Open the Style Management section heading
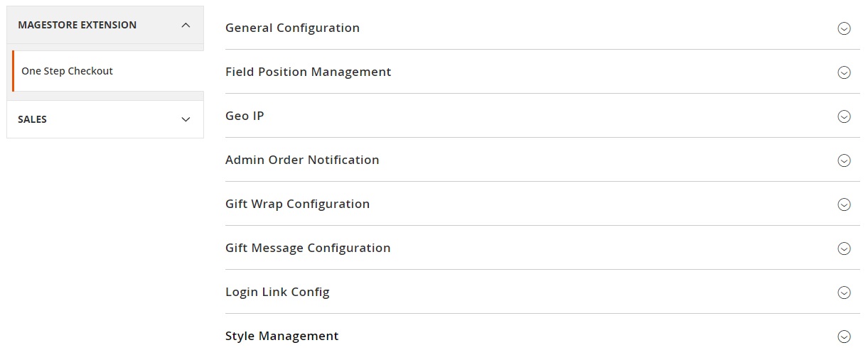Image resolution: width=868 pixels, height=350 pixels. coord(282,337)
